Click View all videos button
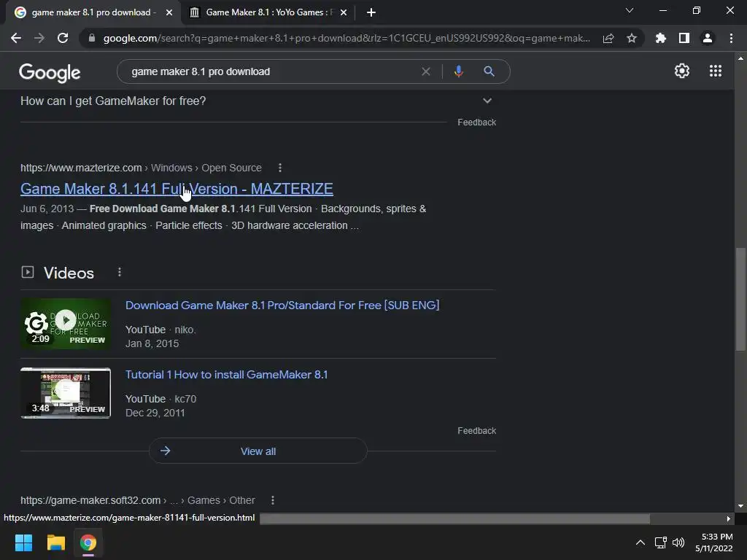 point(258,451)
